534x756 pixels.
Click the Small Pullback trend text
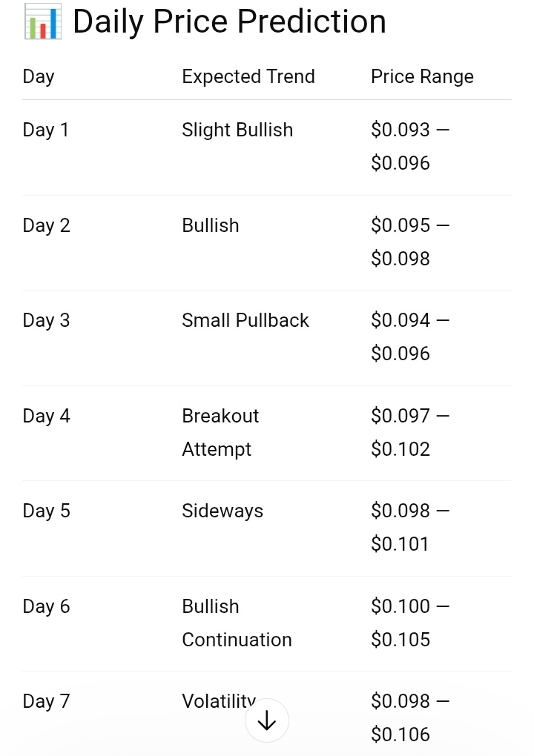pos(245,320)
